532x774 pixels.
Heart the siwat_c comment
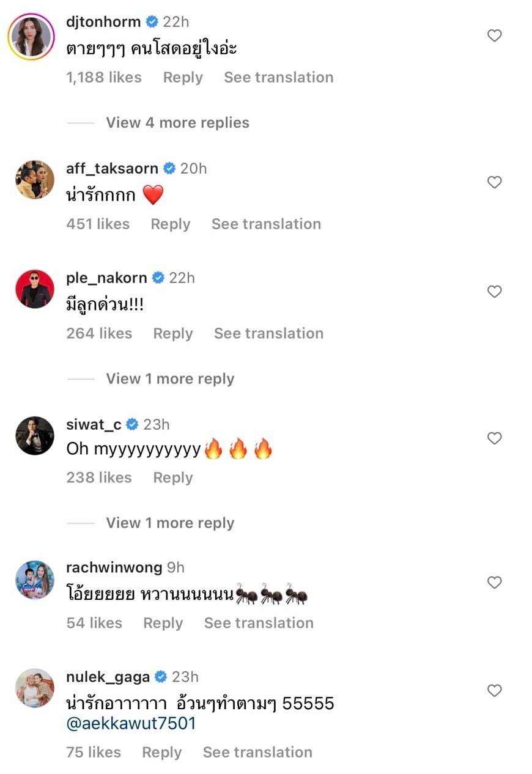coord(494,438)
